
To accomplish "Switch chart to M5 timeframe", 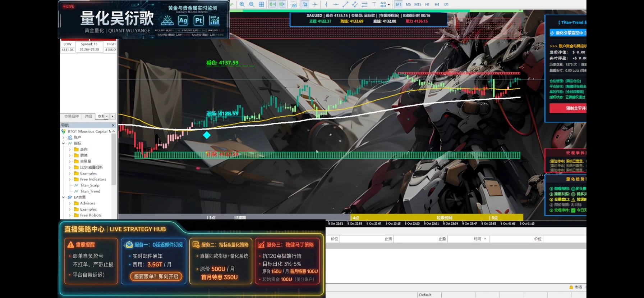I will click(x=408, y=4).
